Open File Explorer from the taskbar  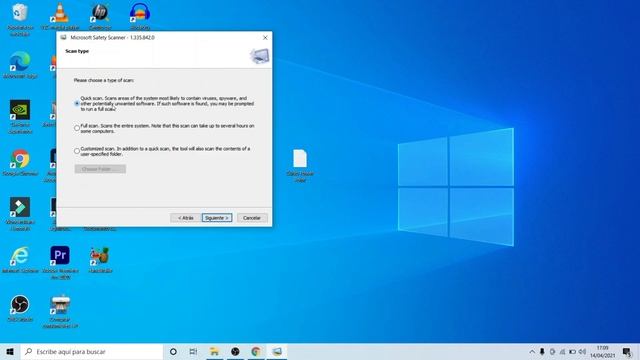(214, 351)
